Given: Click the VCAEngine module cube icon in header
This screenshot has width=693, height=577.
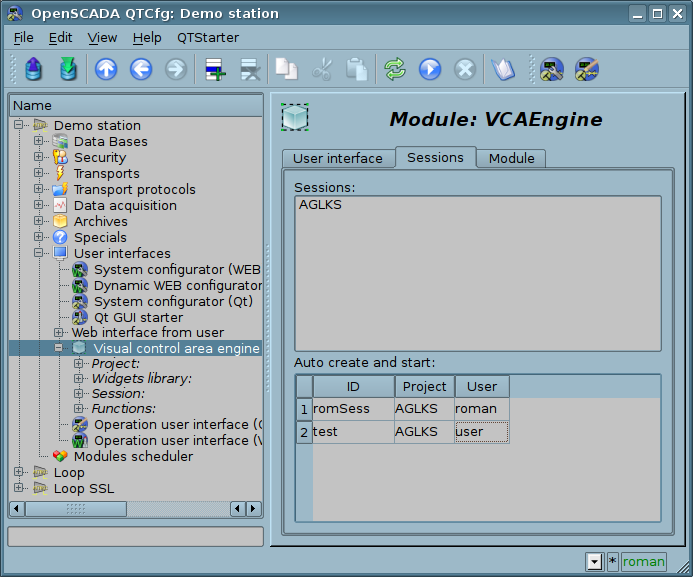Looking at the screenshot, I should (x=295, y=118).
